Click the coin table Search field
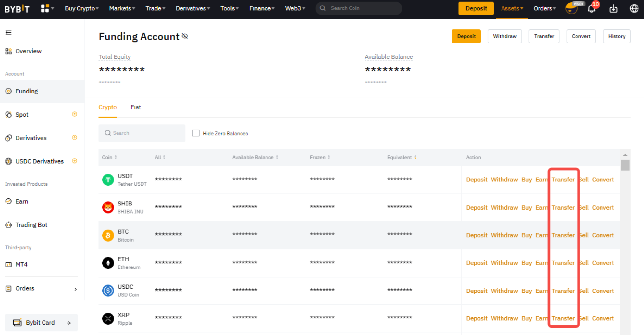Viewport: 644px width, 335px height. (142, 133)
